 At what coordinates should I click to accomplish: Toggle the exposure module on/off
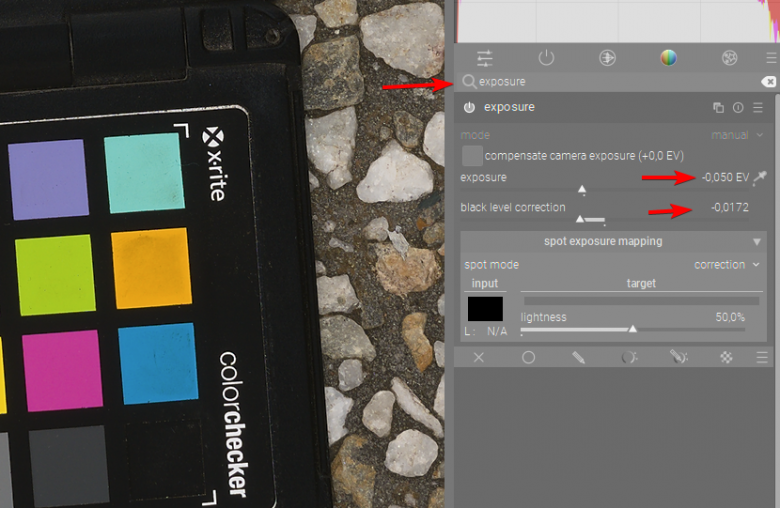[x=469, y=107]
